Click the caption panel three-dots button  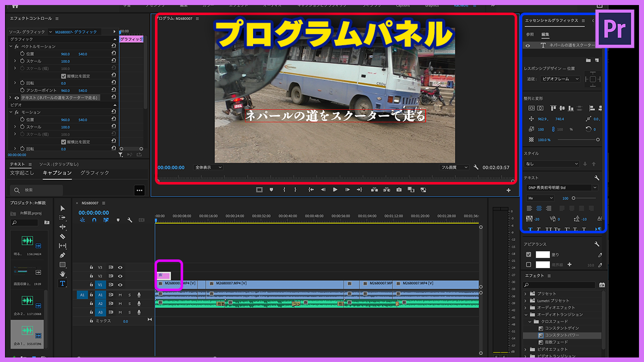pyautogui.click(x=140, y=190)
